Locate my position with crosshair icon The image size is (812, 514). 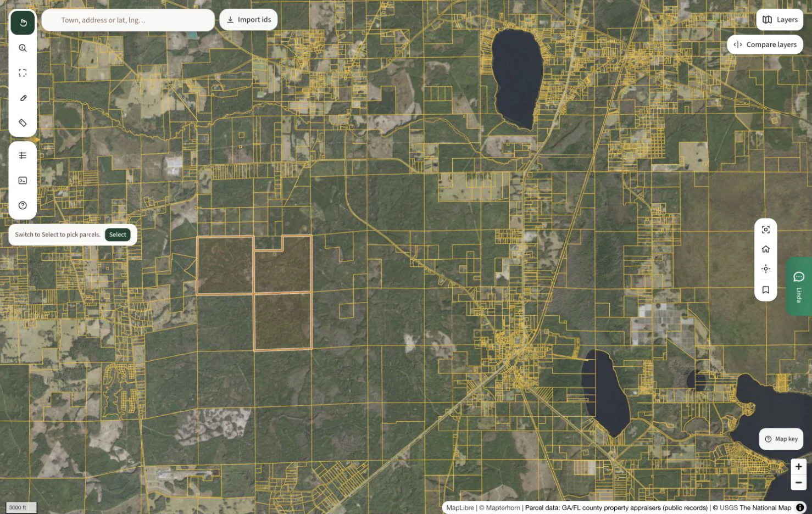click(766, 269)
